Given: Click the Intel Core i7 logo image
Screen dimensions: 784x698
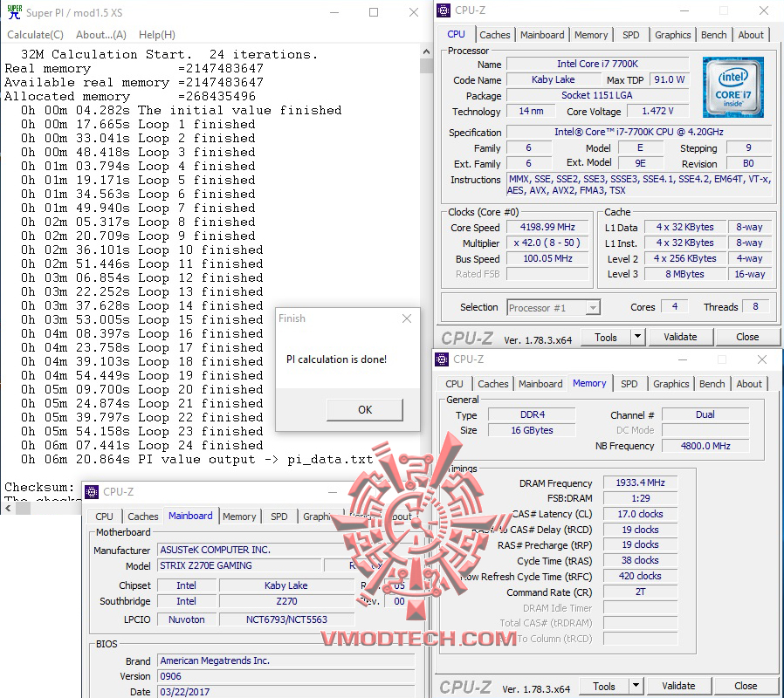Looking at the screenshot, I should click(x=733, y=87).
